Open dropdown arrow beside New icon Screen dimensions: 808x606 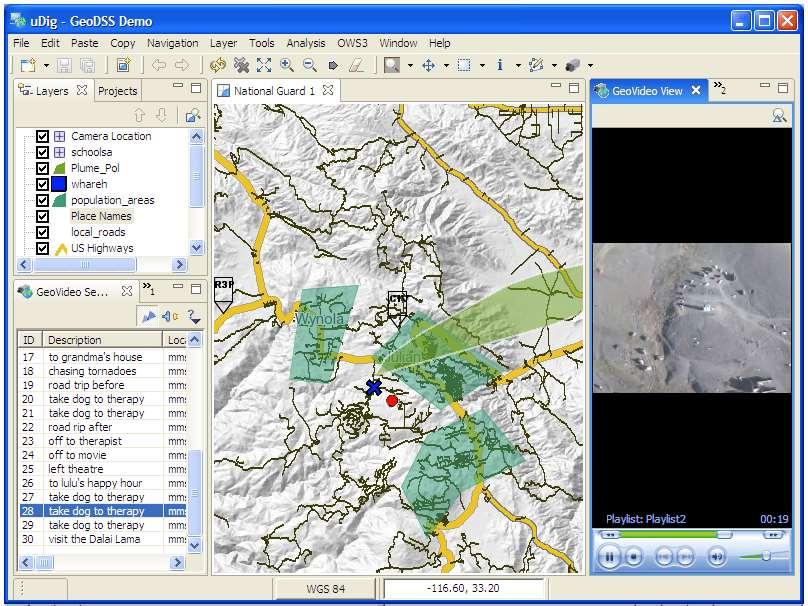46,65
